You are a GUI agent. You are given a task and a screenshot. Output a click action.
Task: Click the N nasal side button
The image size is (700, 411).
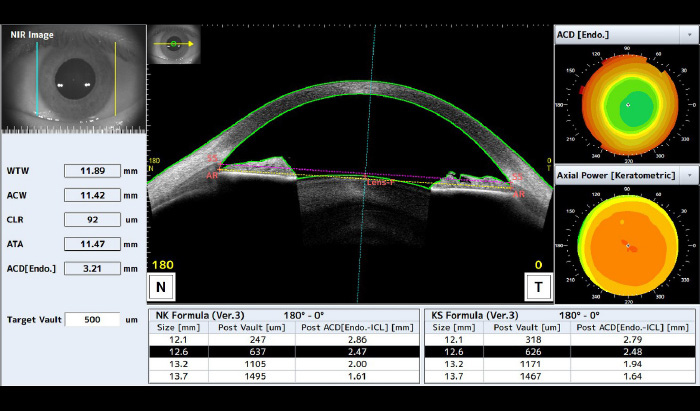click(x=161, y=287)
